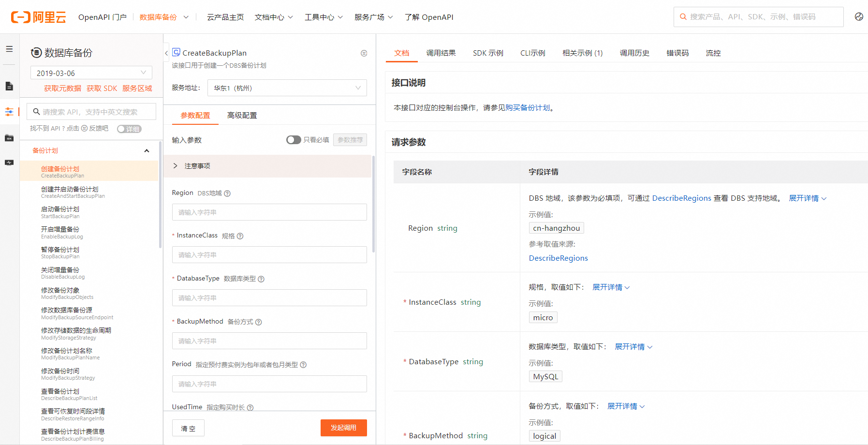Toggle the 详细 switch in sidebar
Image resolution: width=868 pixels, height=445 pixels.
click(x=129, y=129)
